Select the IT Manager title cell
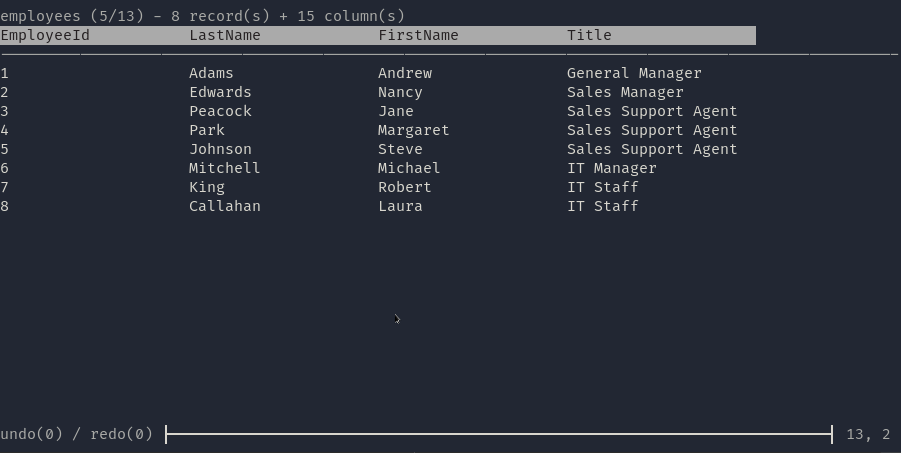 611,168
